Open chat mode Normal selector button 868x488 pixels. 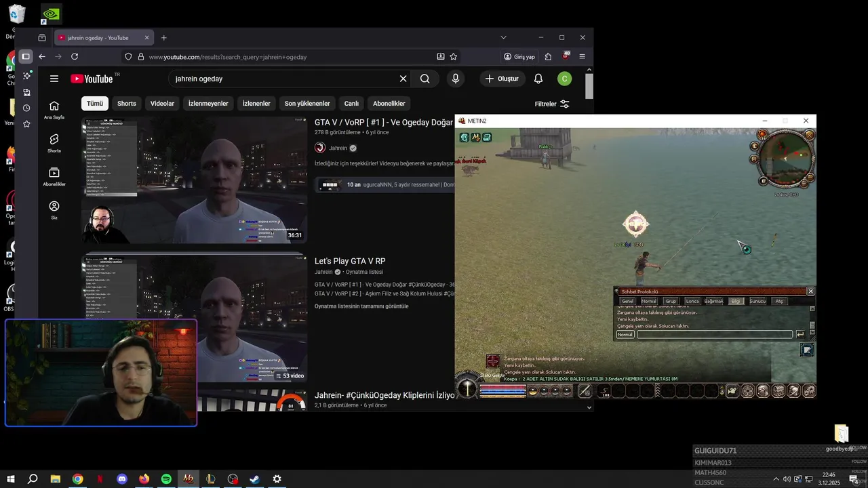coord(625,334)
